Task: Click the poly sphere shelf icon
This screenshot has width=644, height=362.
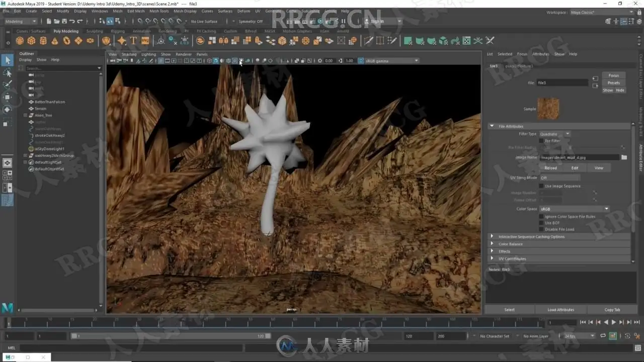Action: [x=20, y=41]
